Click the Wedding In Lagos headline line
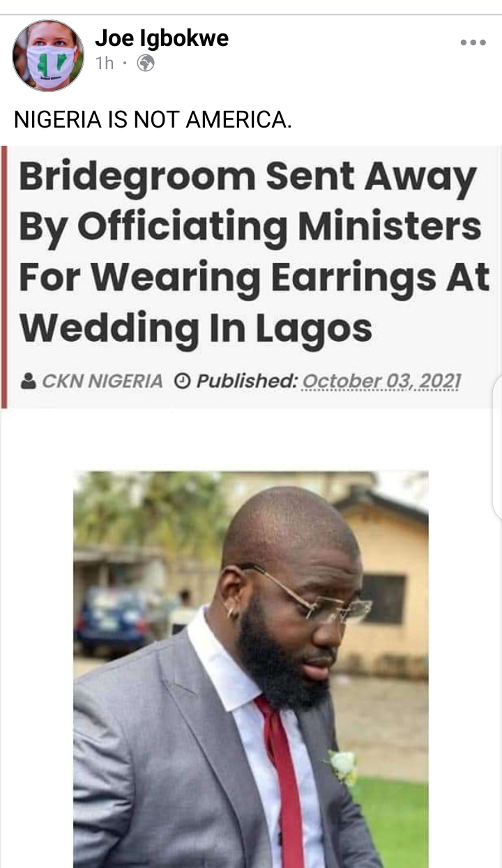502x868 pixels. (195, 328)
